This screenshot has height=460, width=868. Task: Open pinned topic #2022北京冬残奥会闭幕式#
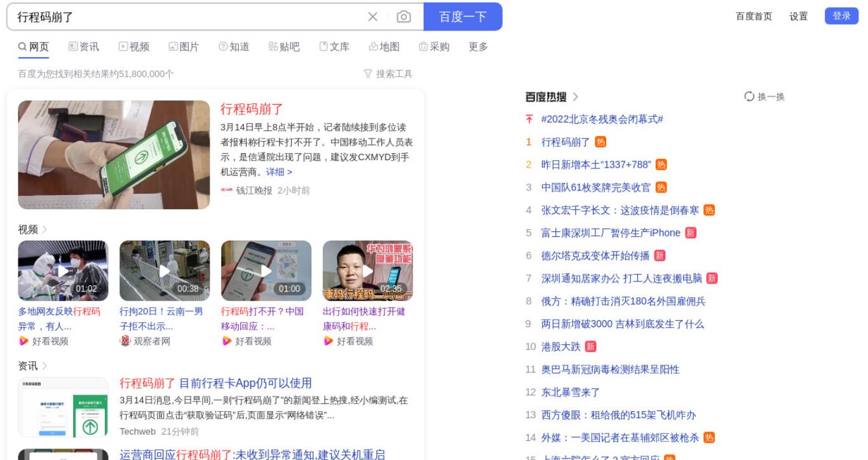point(602,119)
